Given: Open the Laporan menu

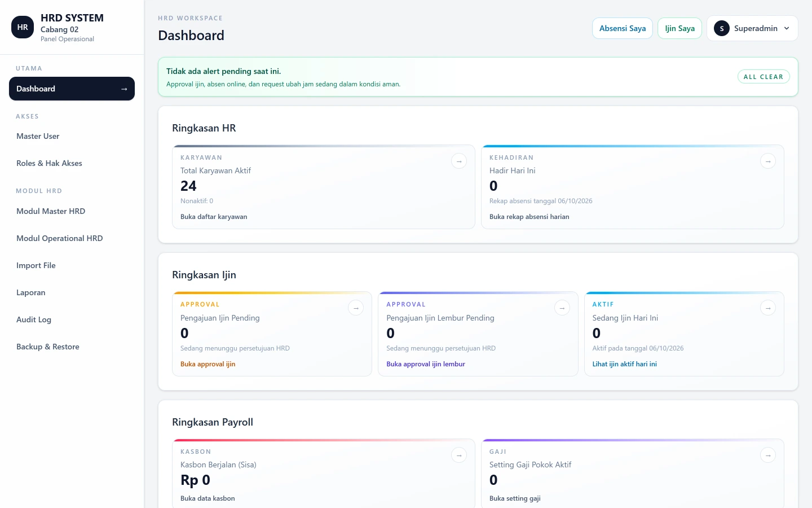Looking at the screenshot, I should 72,292.
